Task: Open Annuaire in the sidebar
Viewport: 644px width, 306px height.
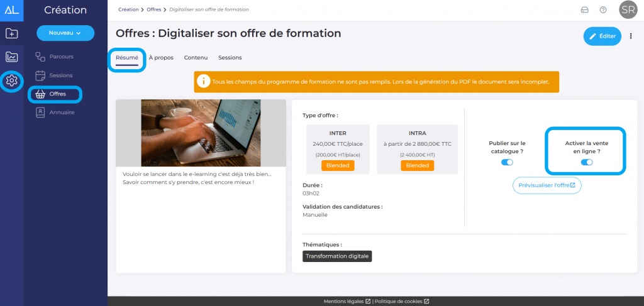Action: [62, 112]
